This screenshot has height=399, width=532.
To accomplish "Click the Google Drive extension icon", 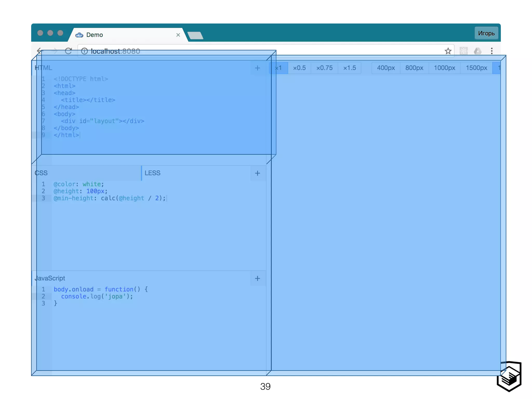I will click(x=477, y=51).
